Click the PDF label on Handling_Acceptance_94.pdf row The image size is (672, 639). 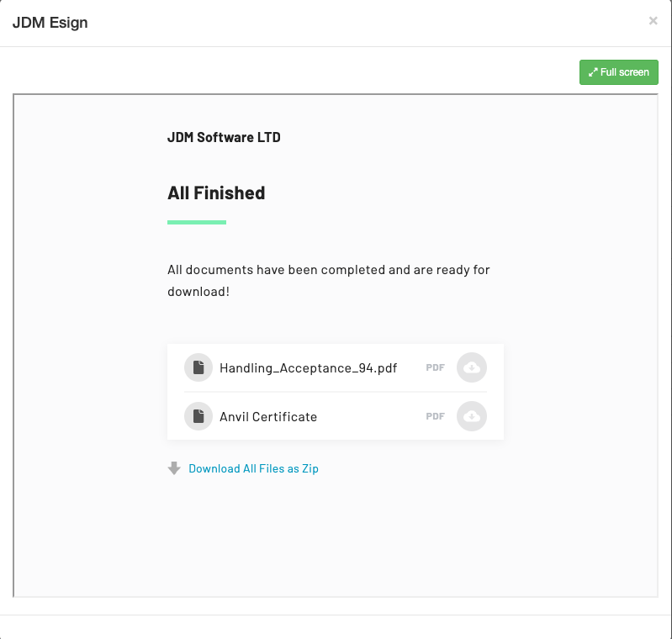[435, 367]
